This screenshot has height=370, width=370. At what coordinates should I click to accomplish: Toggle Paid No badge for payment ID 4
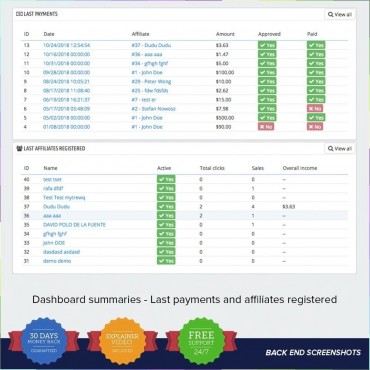coord(315,127)
